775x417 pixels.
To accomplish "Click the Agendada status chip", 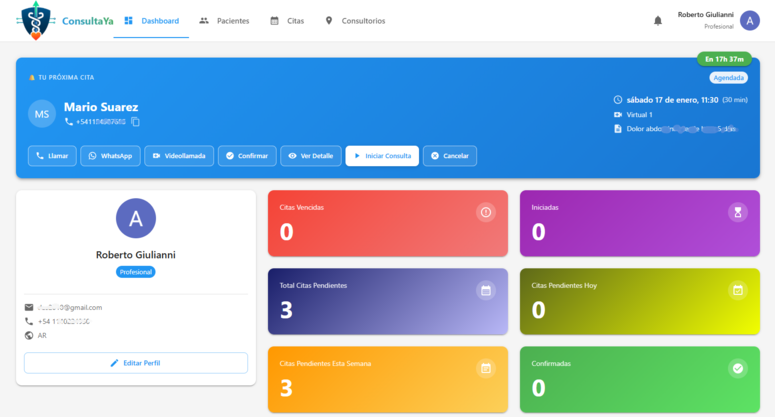I will 729,78.
